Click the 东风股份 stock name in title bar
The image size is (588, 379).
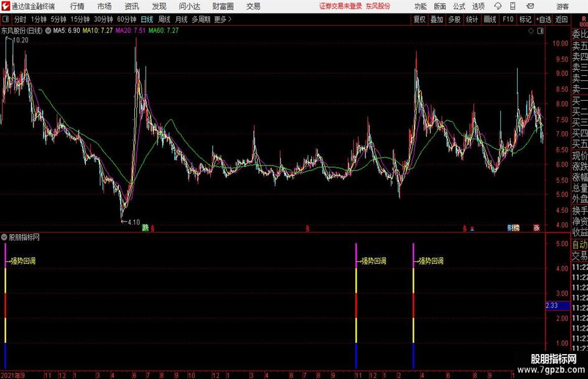coord(378,6)
